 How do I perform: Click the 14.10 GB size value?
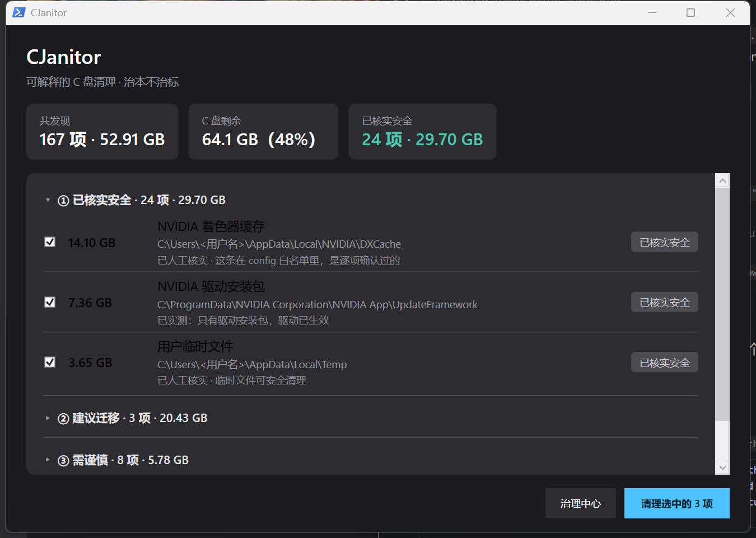(92, 243)
